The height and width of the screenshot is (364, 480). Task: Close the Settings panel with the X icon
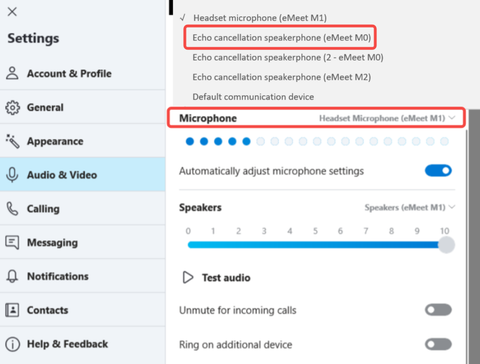(x=12, y=12)
